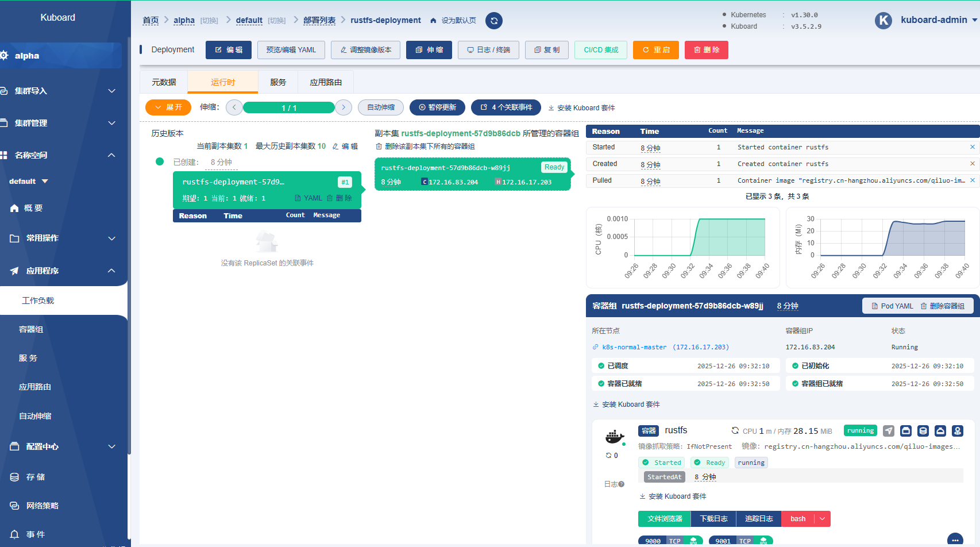Click the 1 / 1 scale progress bar

tap(289, 107)
